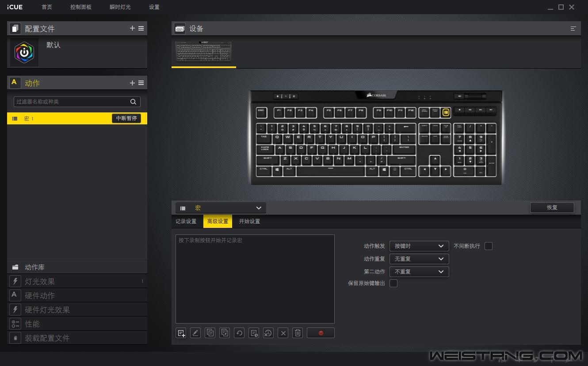Open the 灯光效果 lightning section

coord(77,281)
